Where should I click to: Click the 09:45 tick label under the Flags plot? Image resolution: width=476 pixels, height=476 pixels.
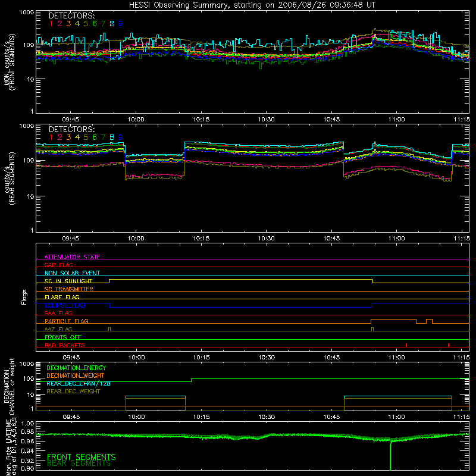71,358
